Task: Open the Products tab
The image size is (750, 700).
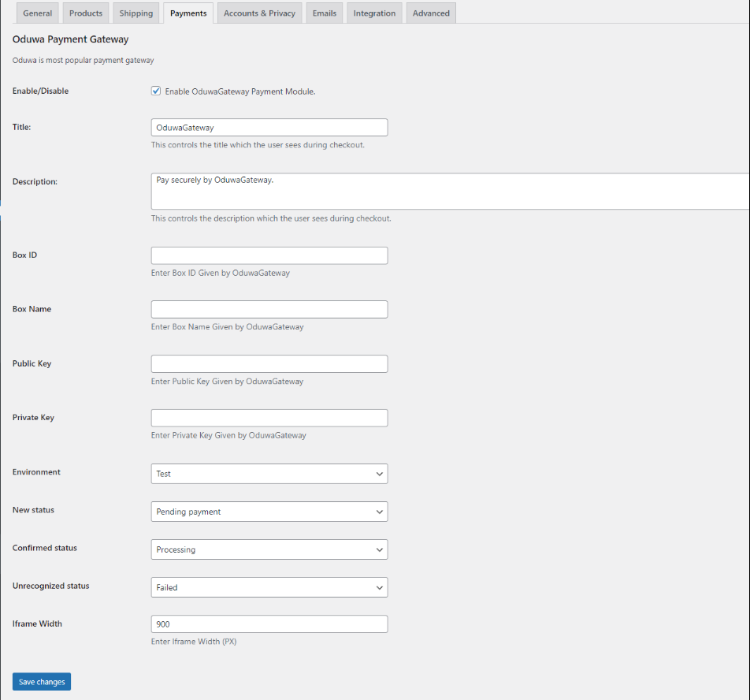Action: pyautogui.click(x=86, y=13)
